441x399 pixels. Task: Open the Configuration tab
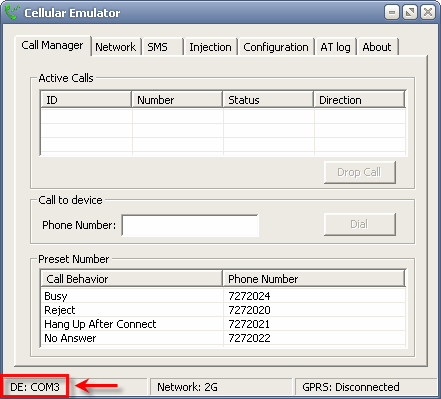[x=276, y=47]
